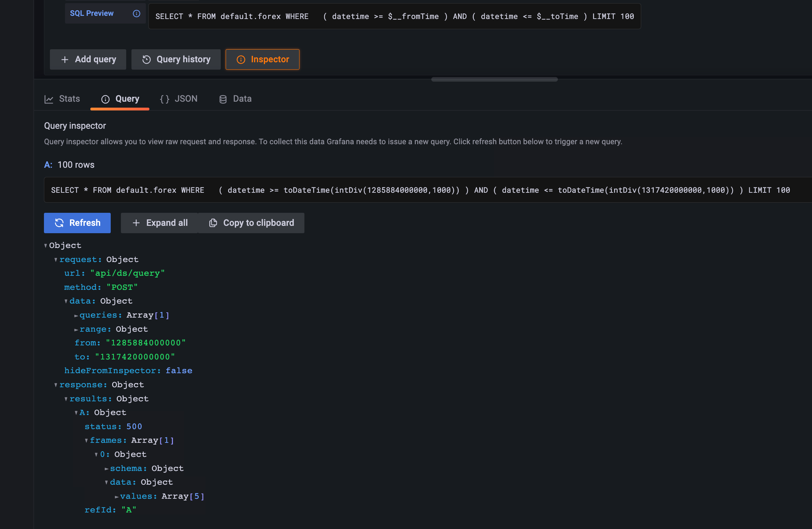Click the database icon on the Data tab
The image size is (812, 529).
pos(223,99)
